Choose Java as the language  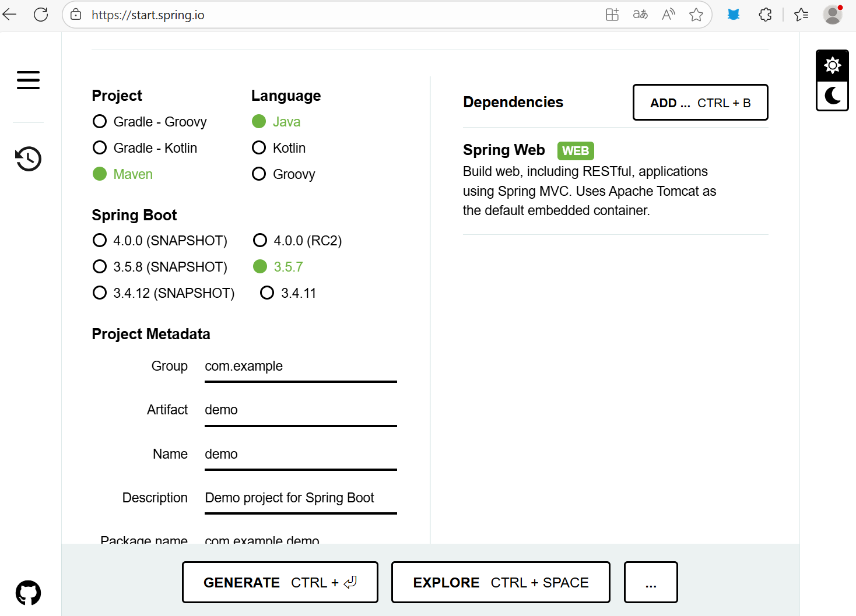coord(276,121)
